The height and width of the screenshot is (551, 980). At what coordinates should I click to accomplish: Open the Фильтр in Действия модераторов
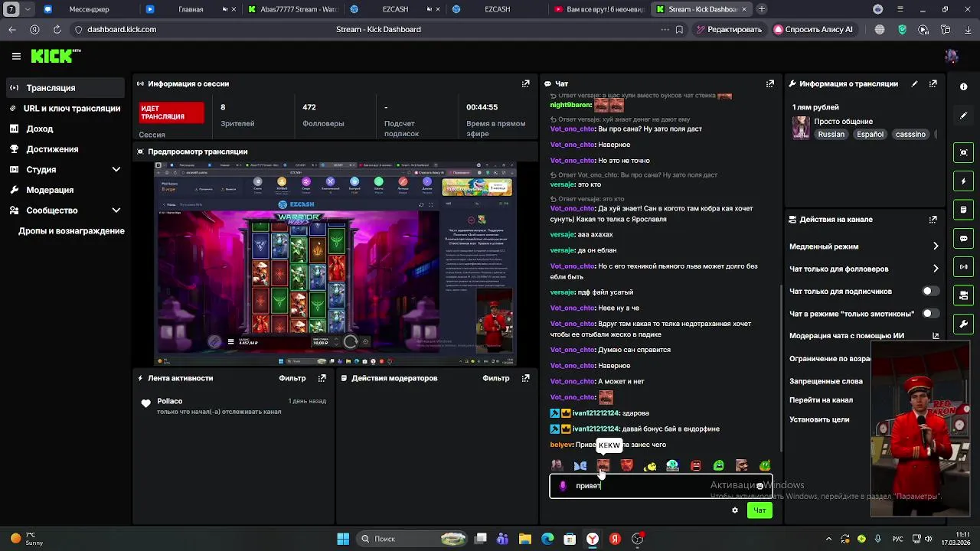496,378
